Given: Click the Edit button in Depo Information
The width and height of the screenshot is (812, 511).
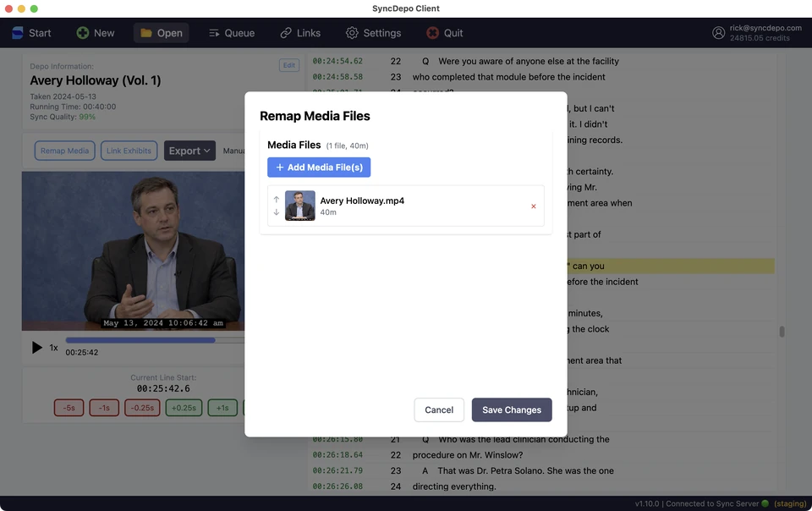Looking at the screenshot, I should [289, 65].
